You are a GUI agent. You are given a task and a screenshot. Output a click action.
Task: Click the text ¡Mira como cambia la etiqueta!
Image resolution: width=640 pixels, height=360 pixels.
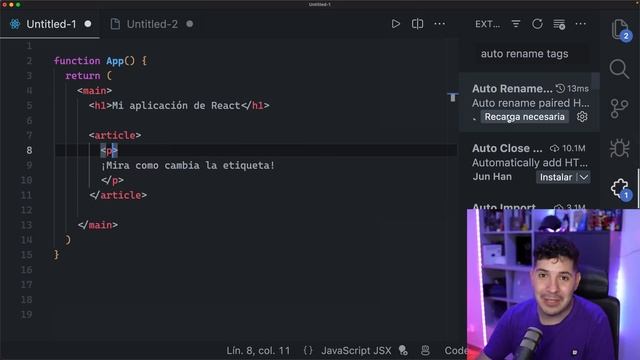[188, 165]
